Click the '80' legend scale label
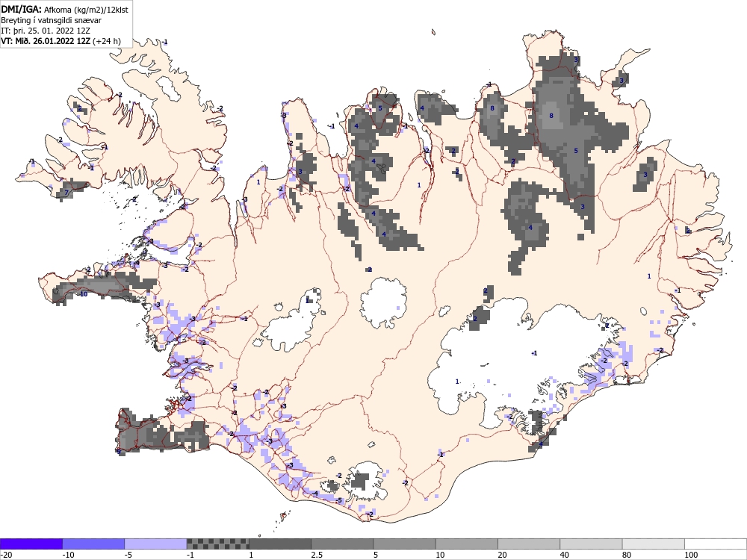Image resolution: width=747 pixels, height=560 pixels. coord(627,555)
